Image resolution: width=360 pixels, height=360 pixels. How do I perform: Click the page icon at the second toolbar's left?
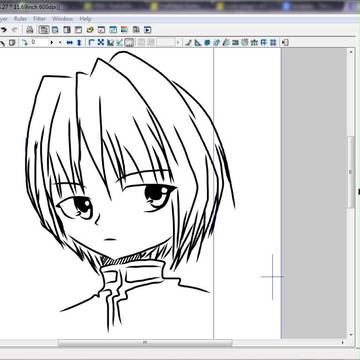point(12,43)
